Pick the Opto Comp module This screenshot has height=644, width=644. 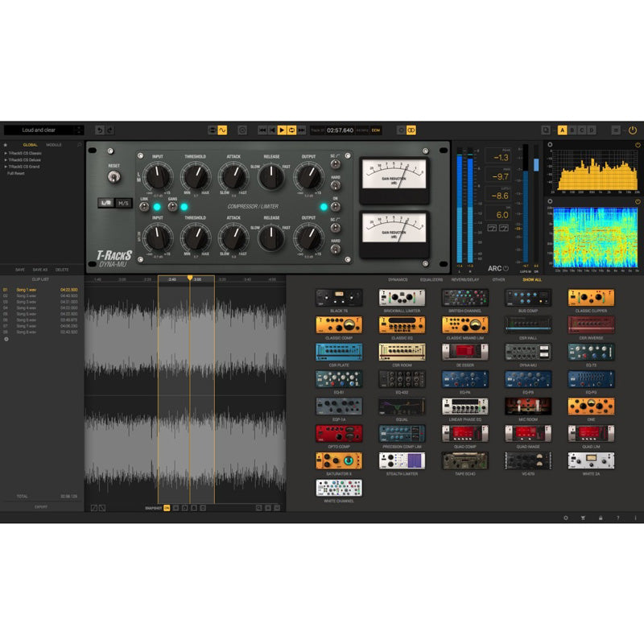(x=338, y=433)
